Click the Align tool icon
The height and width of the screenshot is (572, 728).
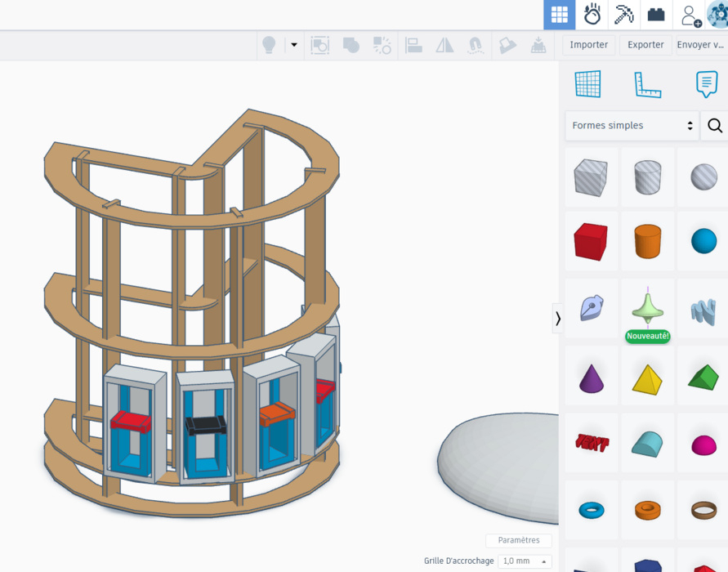413,45
